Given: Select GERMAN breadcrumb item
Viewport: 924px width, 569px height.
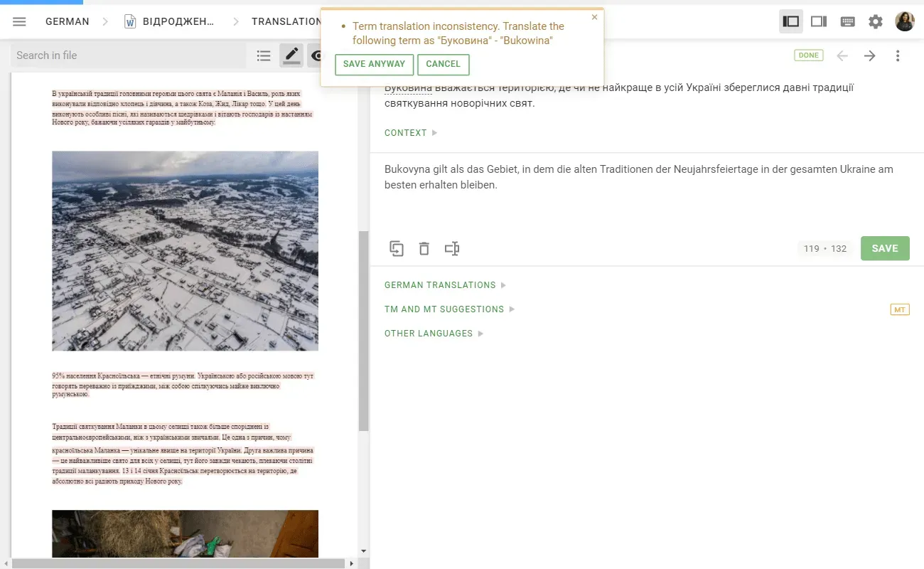Looking at the screenshot, I should pos(67,21).
